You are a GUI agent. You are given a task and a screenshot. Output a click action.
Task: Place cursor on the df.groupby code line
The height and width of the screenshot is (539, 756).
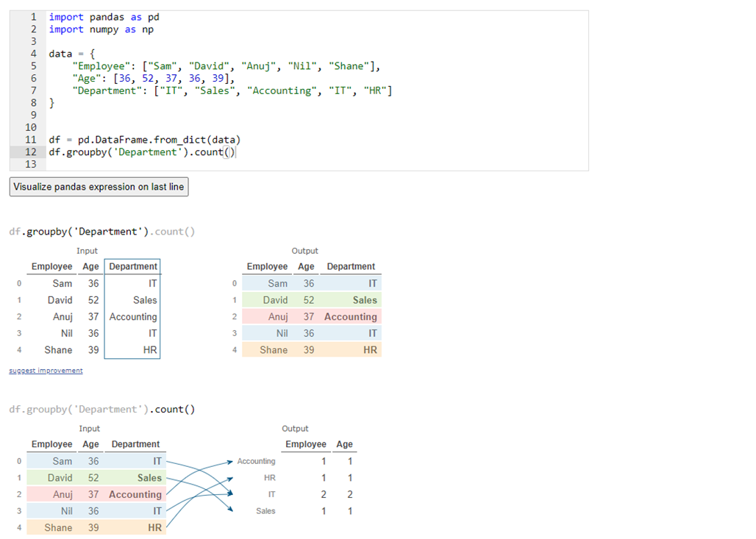(142, 152)
